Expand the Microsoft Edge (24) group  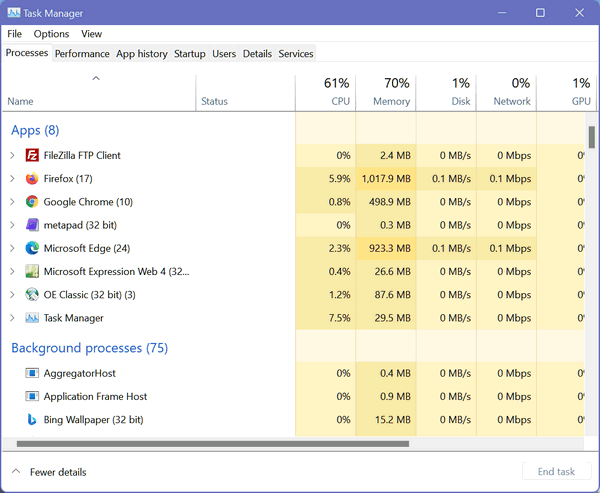(12, 248)
